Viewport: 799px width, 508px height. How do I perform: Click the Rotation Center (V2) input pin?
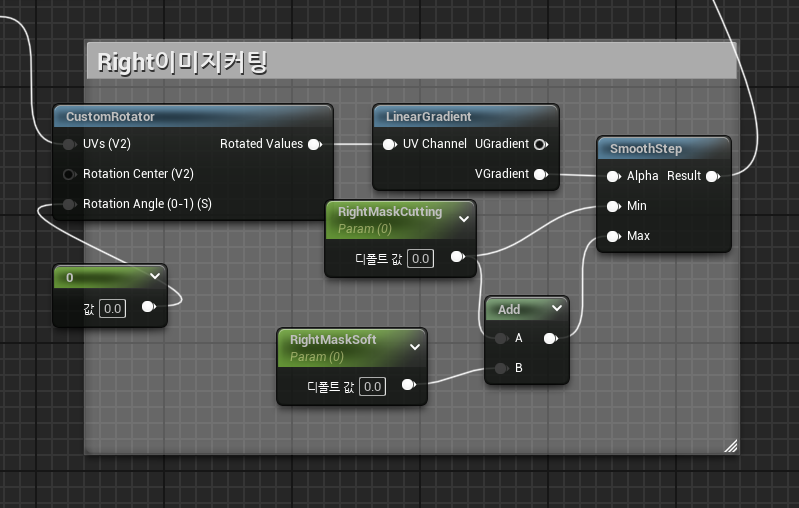[69, 174]
